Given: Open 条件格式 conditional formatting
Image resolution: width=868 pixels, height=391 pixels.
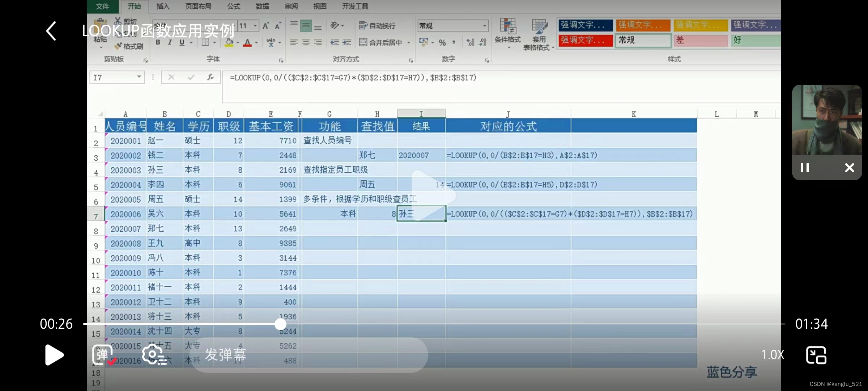Looking at the screenshot, I should tap(508, 34).
